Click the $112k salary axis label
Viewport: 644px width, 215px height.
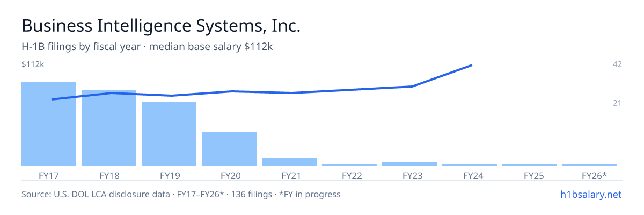33,64
